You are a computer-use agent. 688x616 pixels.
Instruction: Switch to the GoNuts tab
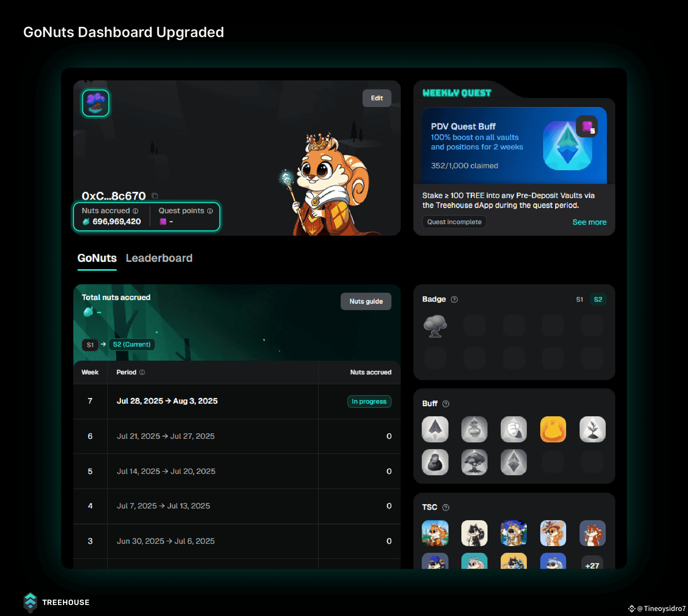click(97, 258)
